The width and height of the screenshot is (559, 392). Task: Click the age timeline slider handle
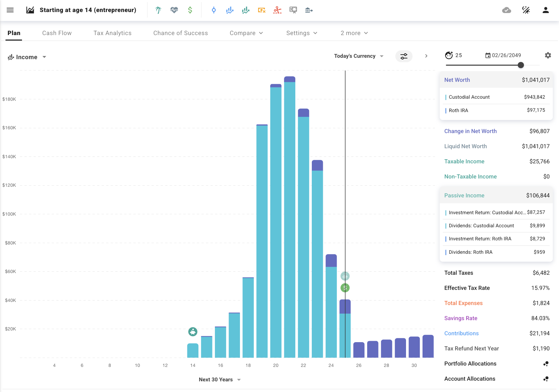(x=521, y=65)
